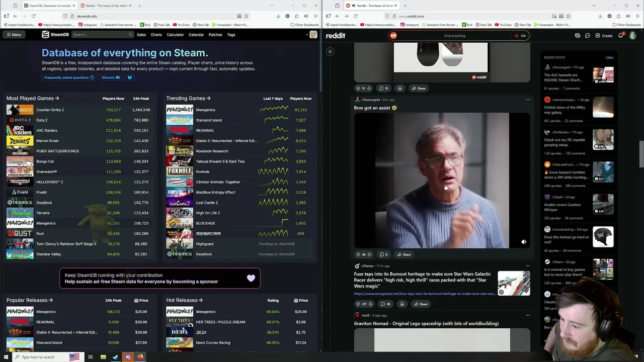Image resolution: width=644 pixels, height=362 pixels.
Task: Open Frequently asked questions link
Action: tap(69, 77)
